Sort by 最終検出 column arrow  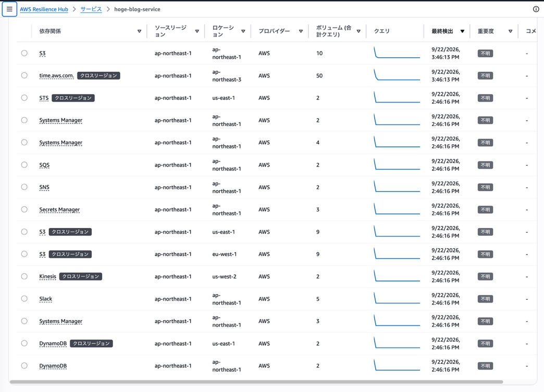coord(462,31)
